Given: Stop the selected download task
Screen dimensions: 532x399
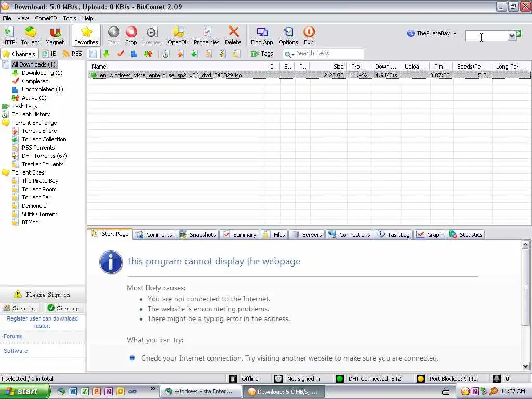Looking at the screenshot, I should 131,35.
